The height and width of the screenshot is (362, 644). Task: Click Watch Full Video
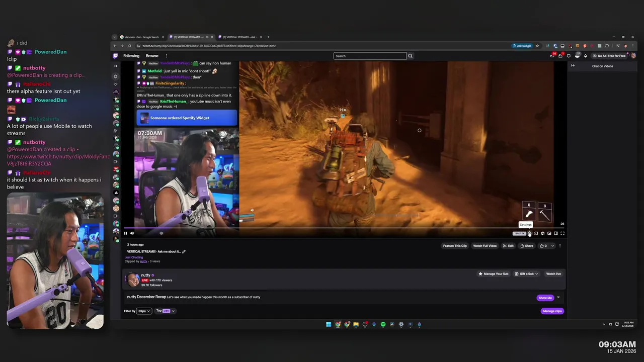point(485,246)
